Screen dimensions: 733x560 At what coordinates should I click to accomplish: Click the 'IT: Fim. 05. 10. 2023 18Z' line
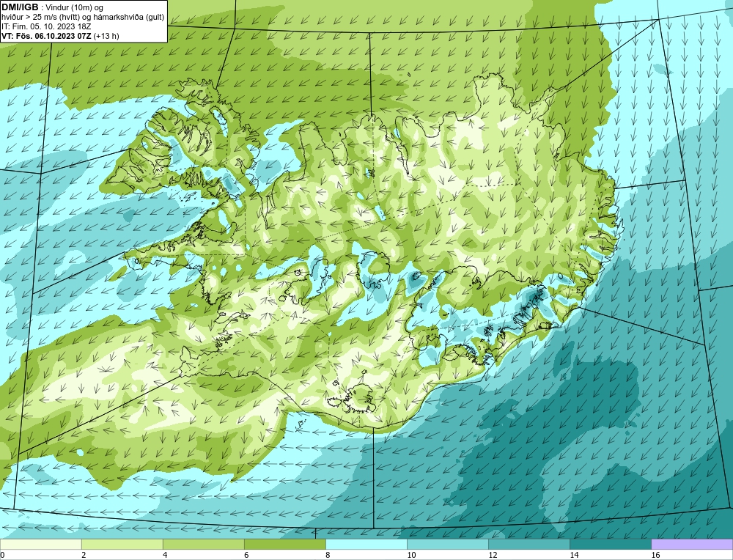[46, 26]
